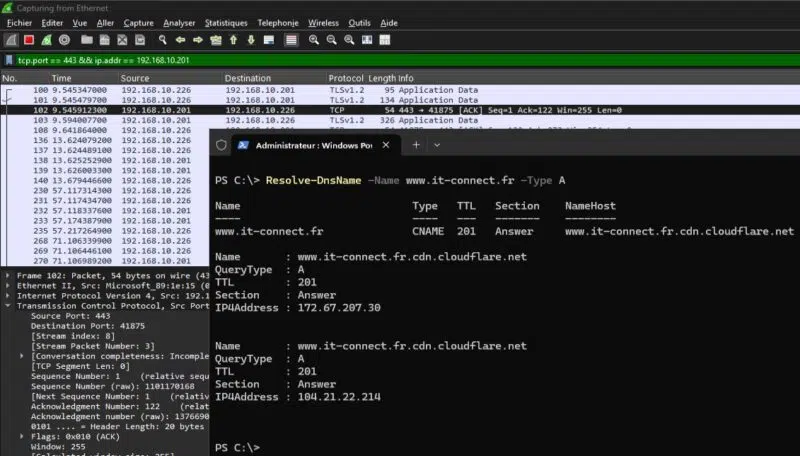Viewport: 800px width, 456px height.
Task: Collapse the Transmission Control Protocol node
Action: pos(8,306)
